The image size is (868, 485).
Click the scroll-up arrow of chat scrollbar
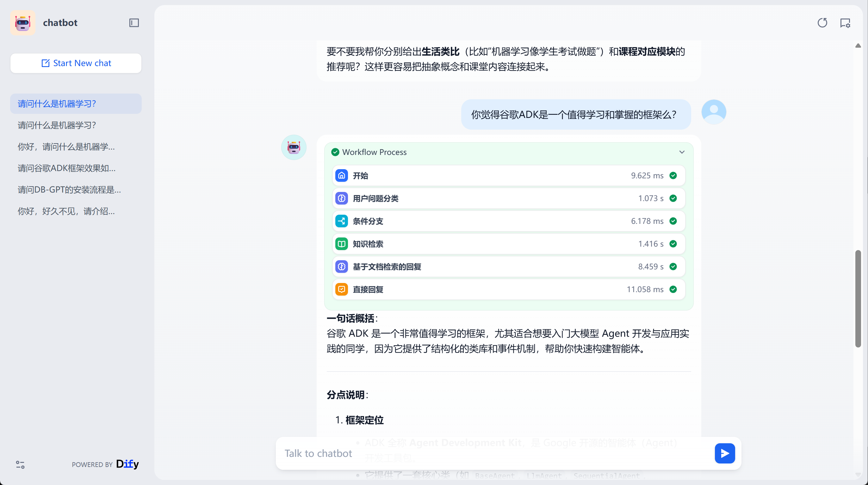coord(858,46)
